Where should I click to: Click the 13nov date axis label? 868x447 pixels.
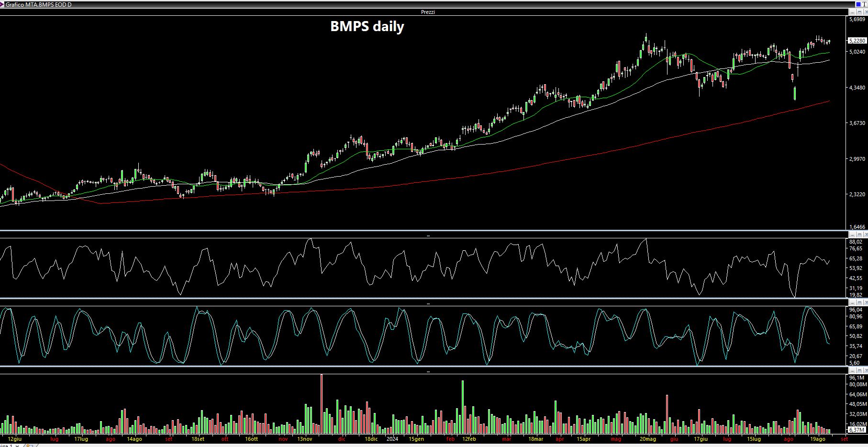coord(305,439)
